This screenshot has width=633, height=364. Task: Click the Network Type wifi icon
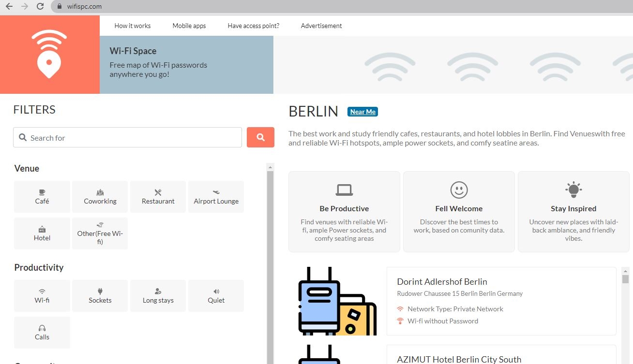(x=400, y=309)
